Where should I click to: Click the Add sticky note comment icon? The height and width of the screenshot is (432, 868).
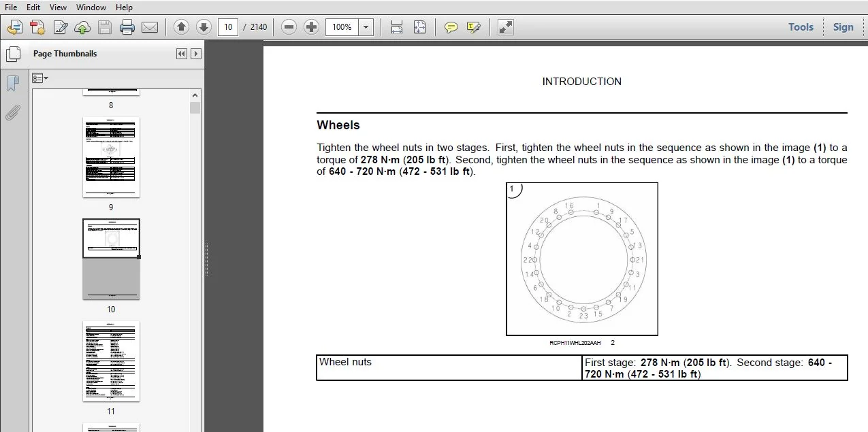(x=451, y=27)
